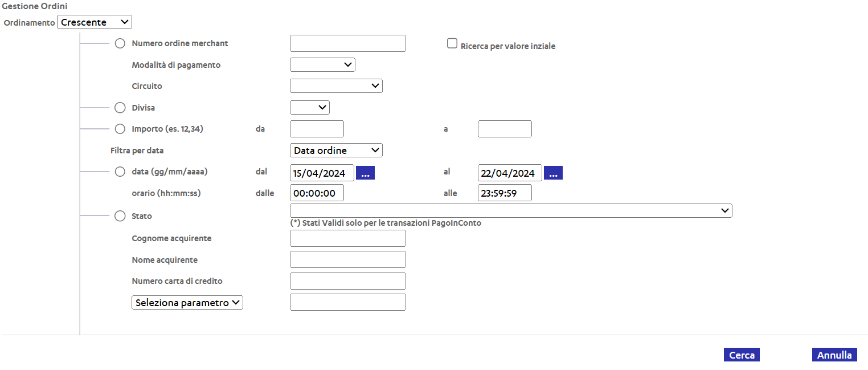Click the Numero carta di credito field
This screenshot has height=370, width=868.
click(348, 281)
